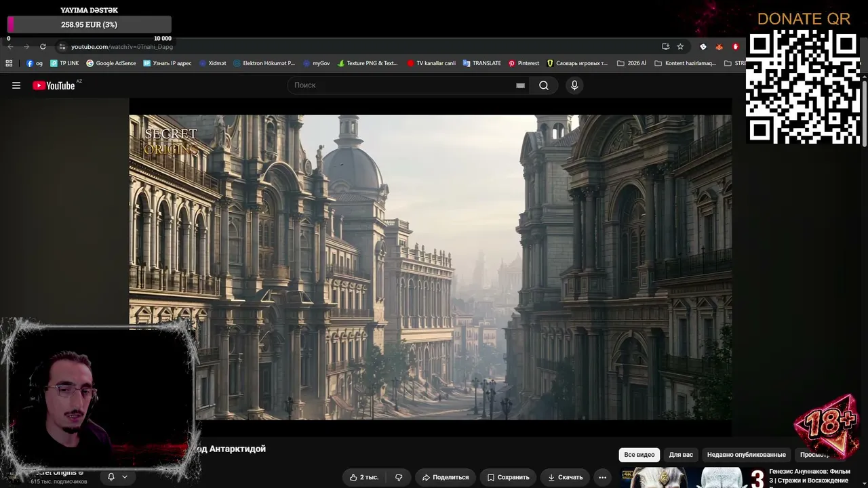Open the TP LINK bookmark
The width and height of the screenshot is (868, 488).
tap(64, 63)
